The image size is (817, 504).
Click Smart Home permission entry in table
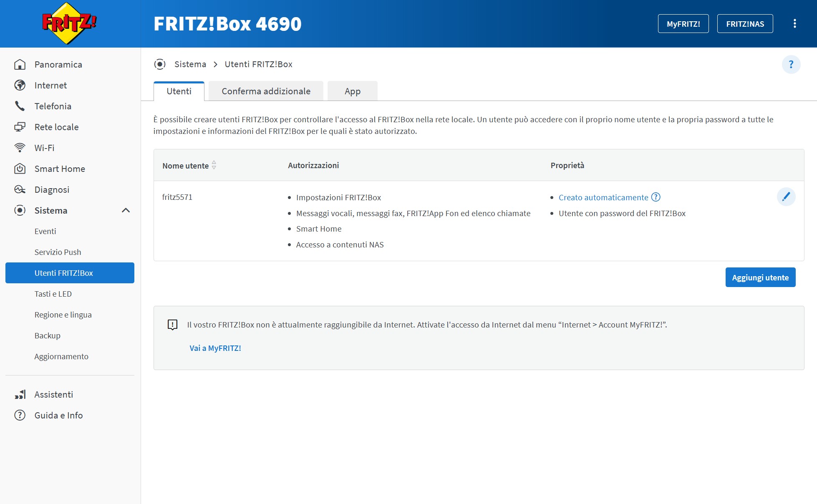[x=319, y=229]
